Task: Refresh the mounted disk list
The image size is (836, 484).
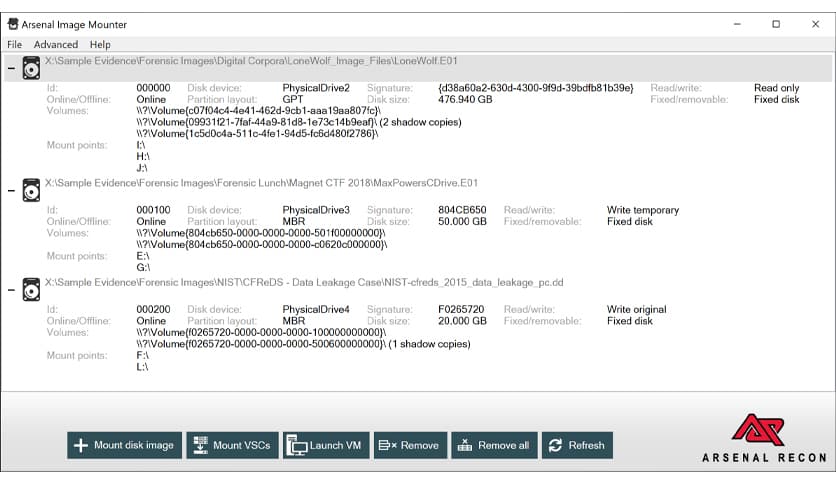Action: [577, 445]
